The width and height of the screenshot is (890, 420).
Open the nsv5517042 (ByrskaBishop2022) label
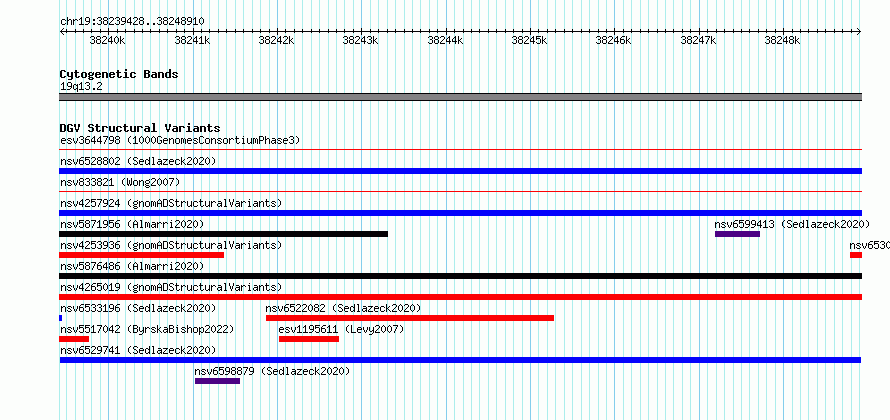(x=147, y=329)
